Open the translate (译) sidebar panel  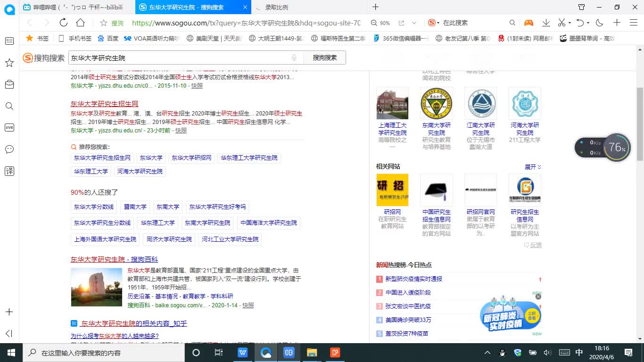coord(9,171)
